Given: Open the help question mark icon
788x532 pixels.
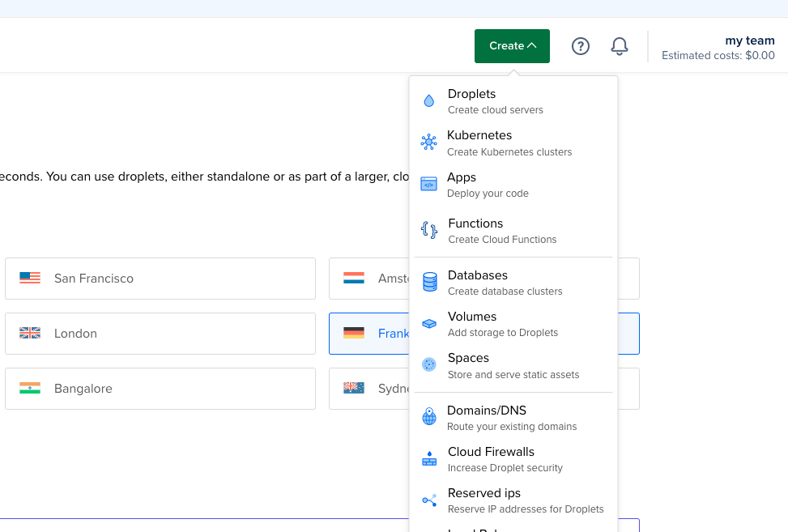Looking at the screenshot, I should point(581,46).
